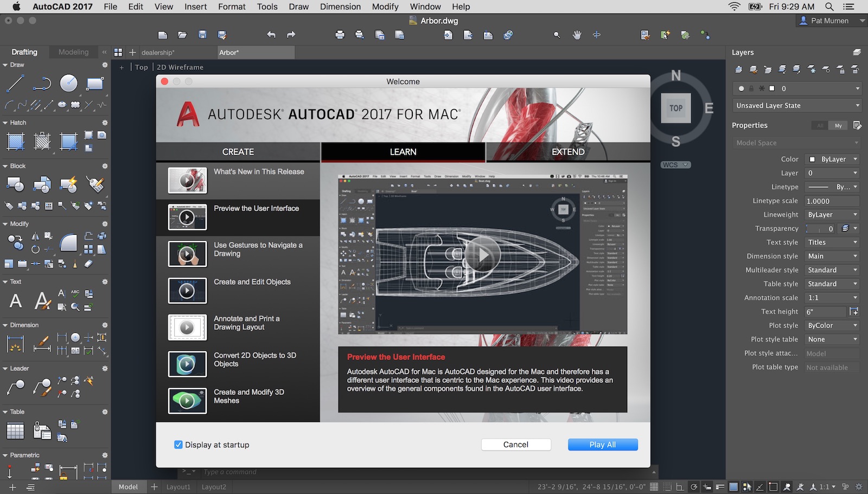Open the Dimension style Main dropdown
The image size is (868, 494).
[832, 256]
